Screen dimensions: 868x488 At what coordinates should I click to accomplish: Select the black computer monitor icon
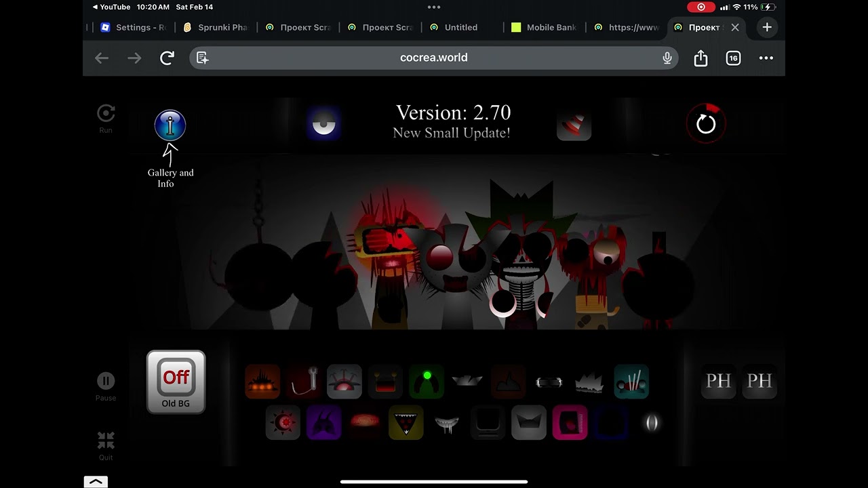tap(488, 423)
